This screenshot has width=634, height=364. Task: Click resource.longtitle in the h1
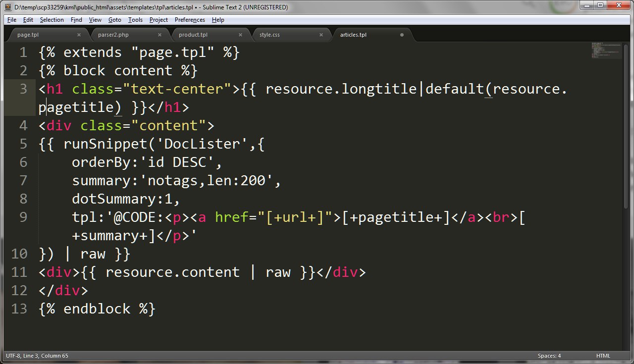(x=341, y=89)
